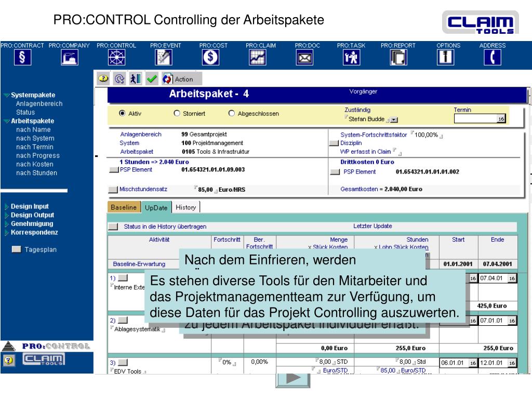The height and width of the screenshot is (399, 532).
Task: Switch to the History tab
Action: tap(185, 207)
